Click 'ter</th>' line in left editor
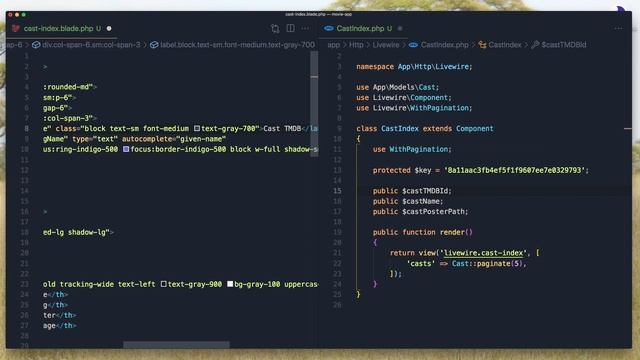This screenshot has width=640, height=360. [60, 315]
